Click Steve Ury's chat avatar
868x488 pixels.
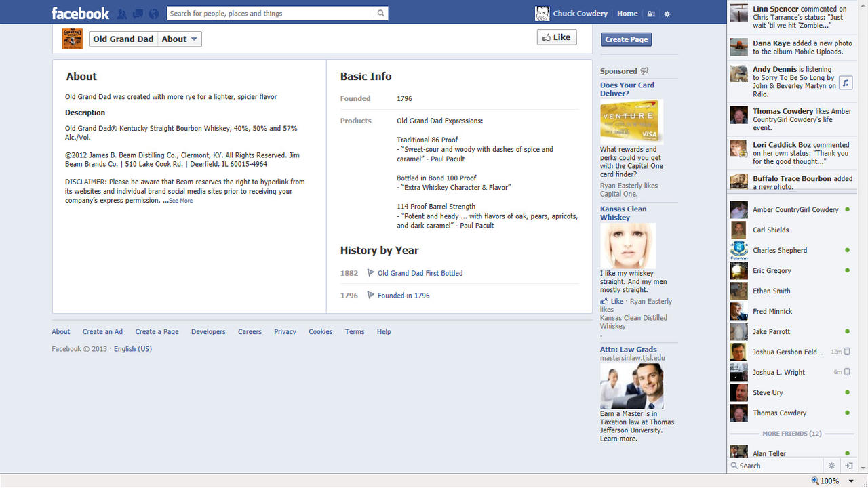coord(739,392)
